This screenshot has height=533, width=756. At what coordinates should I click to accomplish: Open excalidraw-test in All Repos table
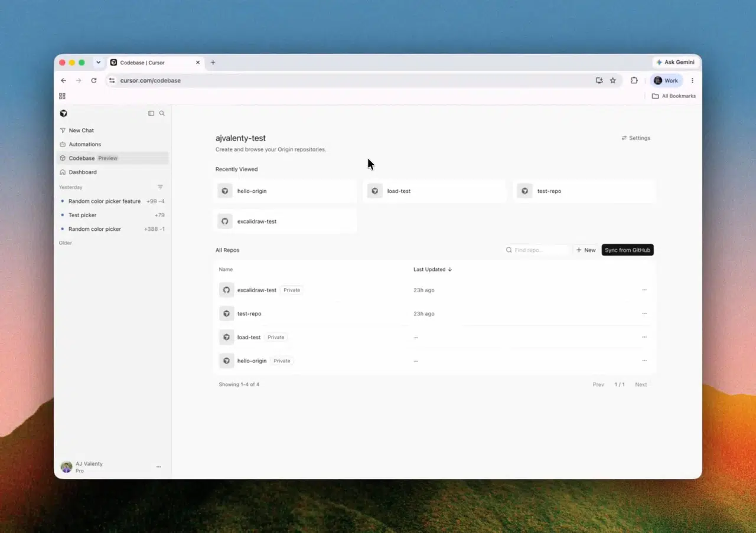click(434, 290)
